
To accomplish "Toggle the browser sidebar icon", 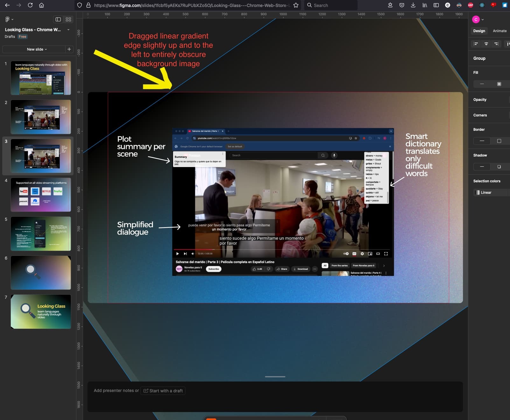I will tap(436, 5).
